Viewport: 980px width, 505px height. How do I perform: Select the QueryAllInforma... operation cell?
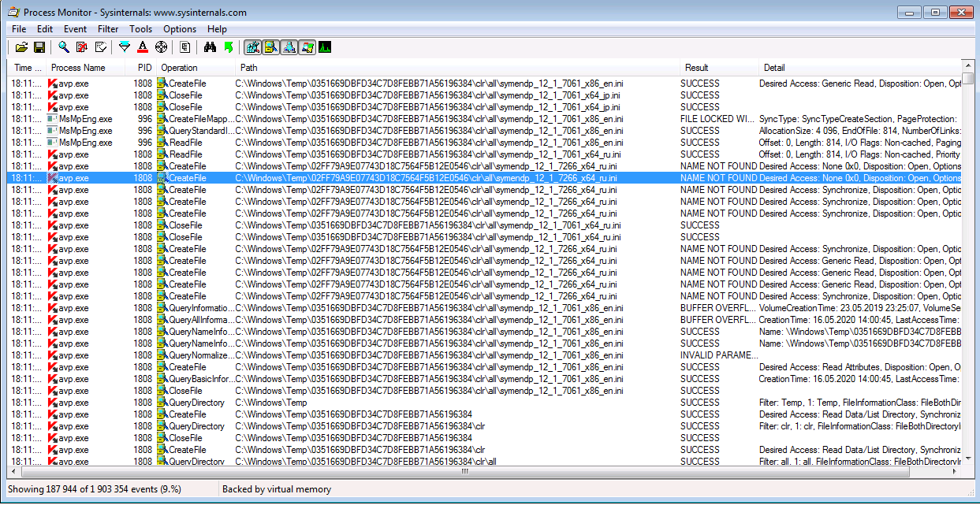(x=196, y=320)
